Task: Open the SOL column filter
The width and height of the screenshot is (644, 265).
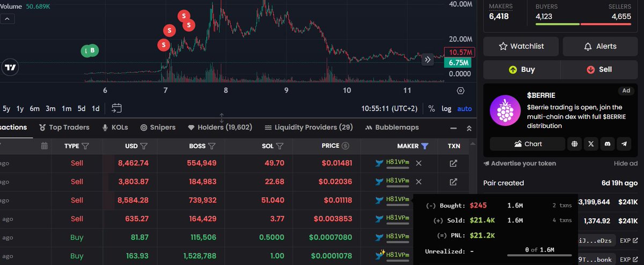Action: tap(280, 146)
